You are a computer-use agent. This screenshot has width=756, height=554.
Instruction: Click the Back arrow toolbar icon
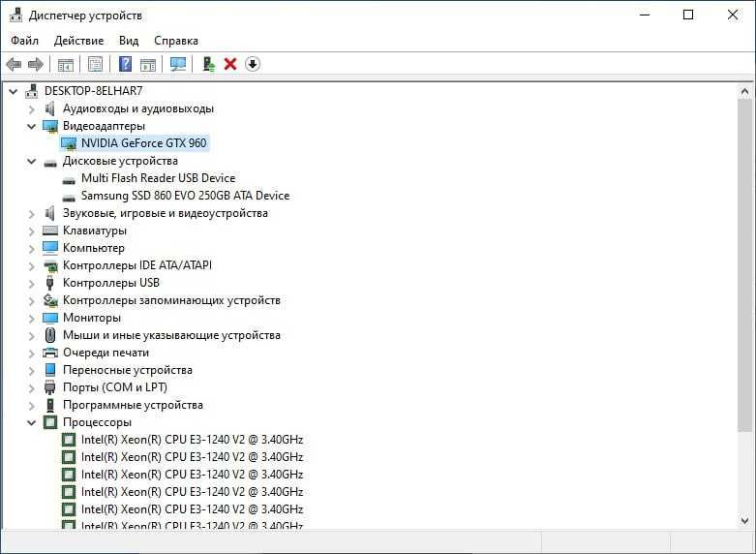pos(14,64)
